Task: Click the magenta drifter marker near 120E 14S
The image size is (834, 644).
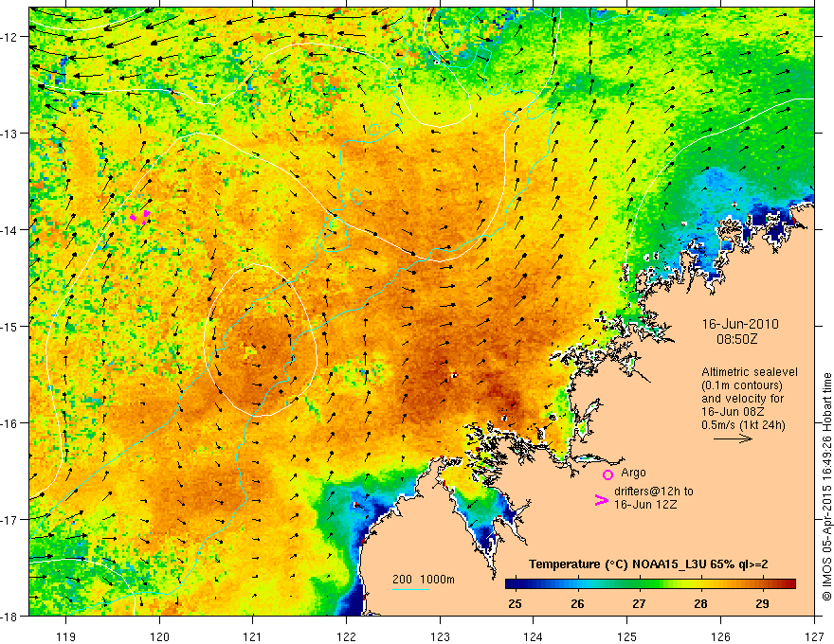Action: coord(140,217)
